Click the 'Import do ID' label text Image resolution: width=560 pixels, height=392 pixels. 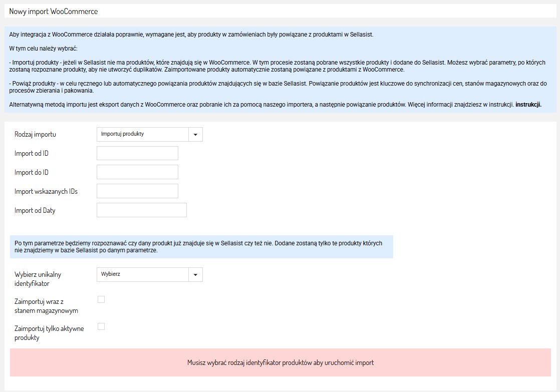click(x=32, y=173)
